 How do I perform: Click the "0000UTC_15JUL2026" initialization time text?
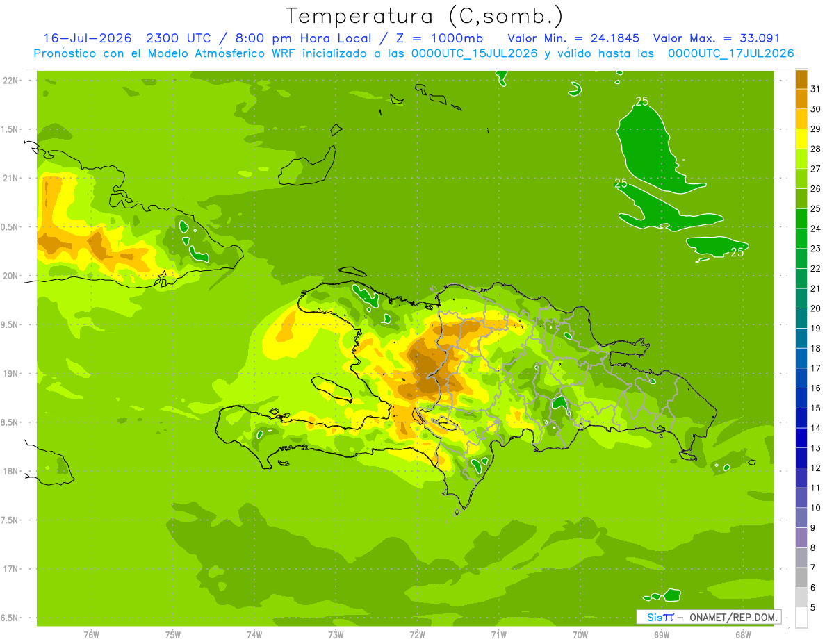tap(475, 53)
